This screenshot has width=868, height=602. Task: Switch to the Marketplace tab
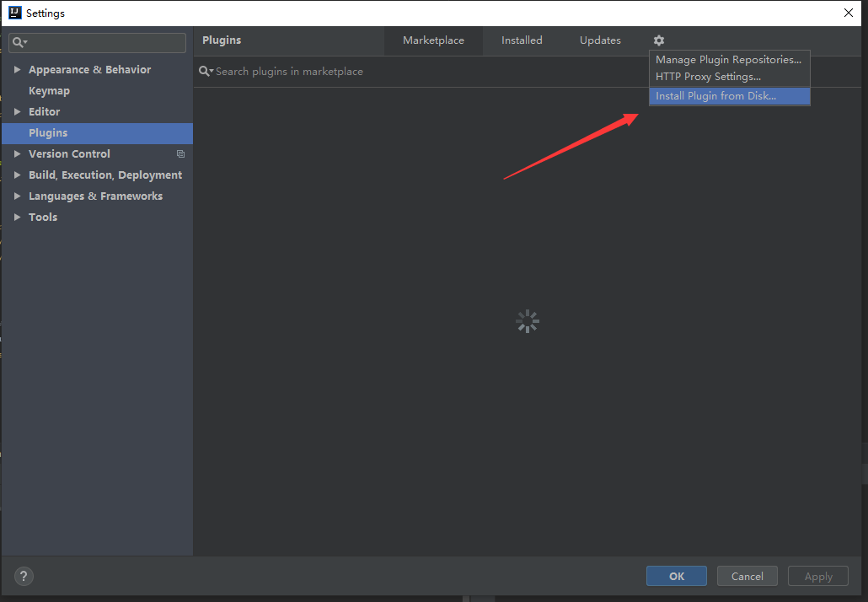click(433, 40)
